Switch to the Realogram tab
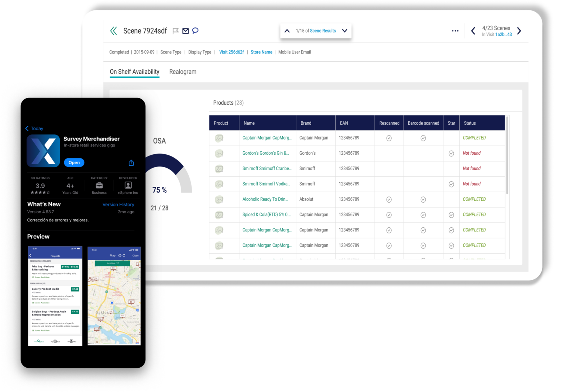 pyautogui.click(x=183, y=72)
